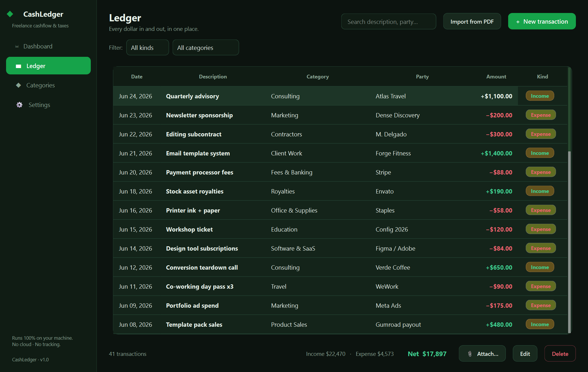Select the Email template system transaction

340,153
